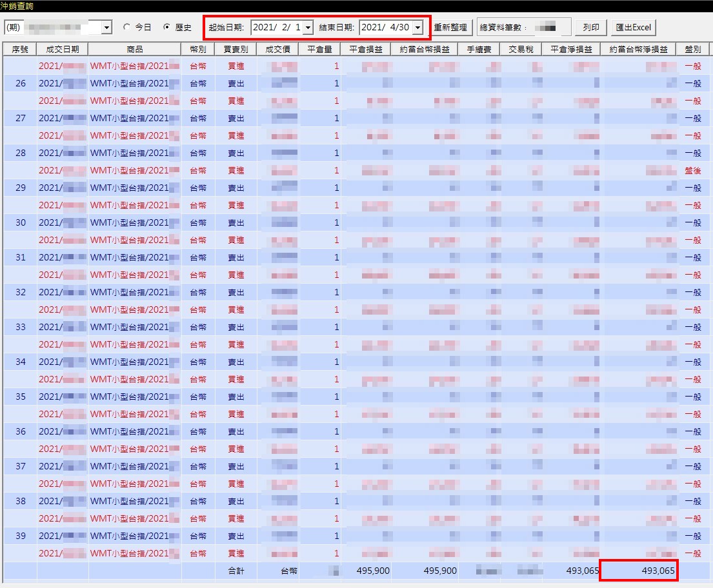
Task: Click the 重新整理 refresh button
Action: (450, 27)
